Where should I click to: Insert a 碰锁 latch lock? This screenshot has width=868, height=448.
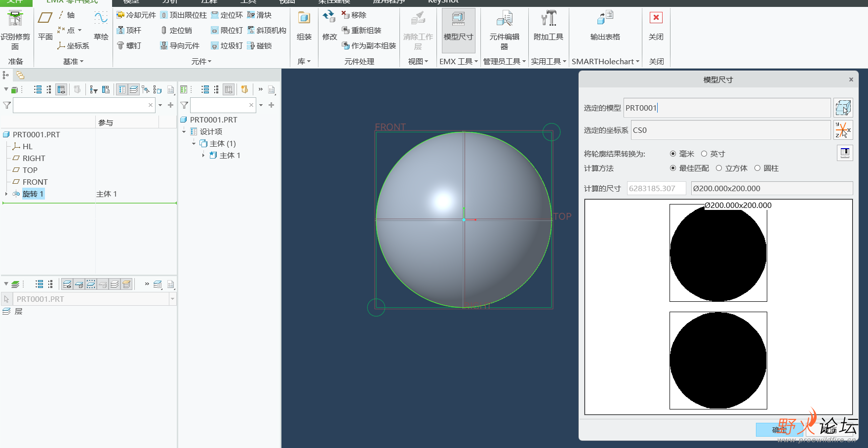(259, 45)
